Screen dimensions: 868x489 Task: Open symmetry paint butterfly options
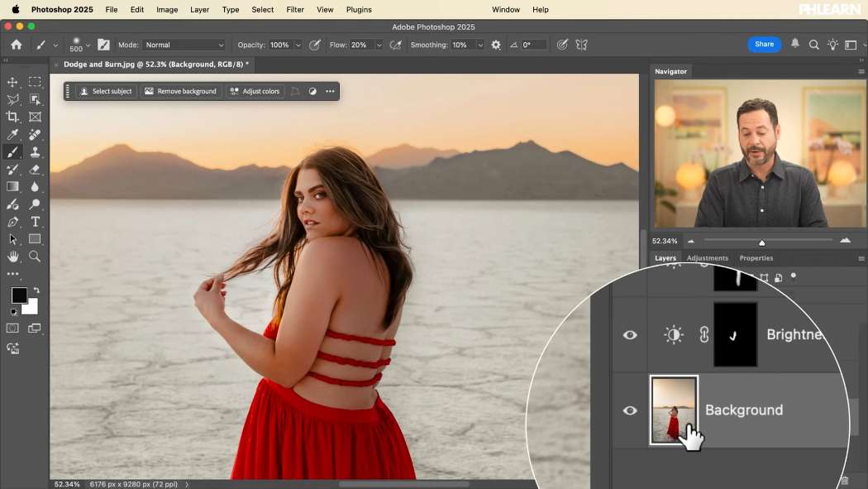click(x=581, y=45)
